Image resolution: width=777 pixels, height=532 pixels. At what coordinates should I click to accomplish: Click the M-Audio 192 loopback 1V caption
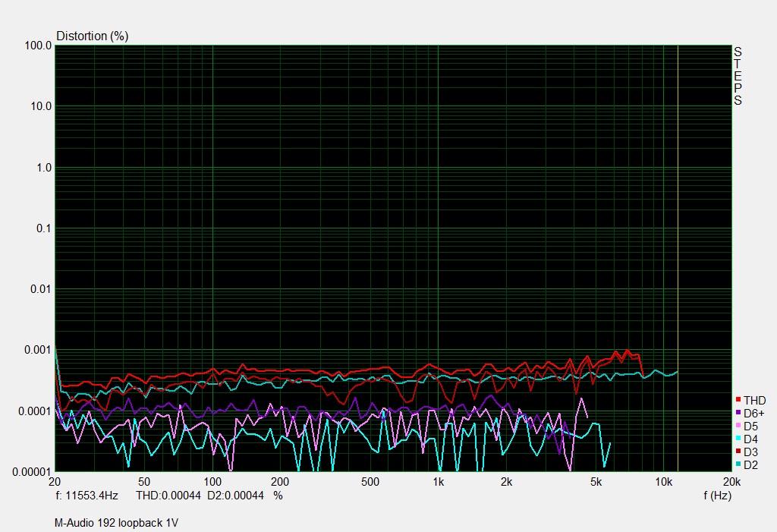[x=116, y=523]
